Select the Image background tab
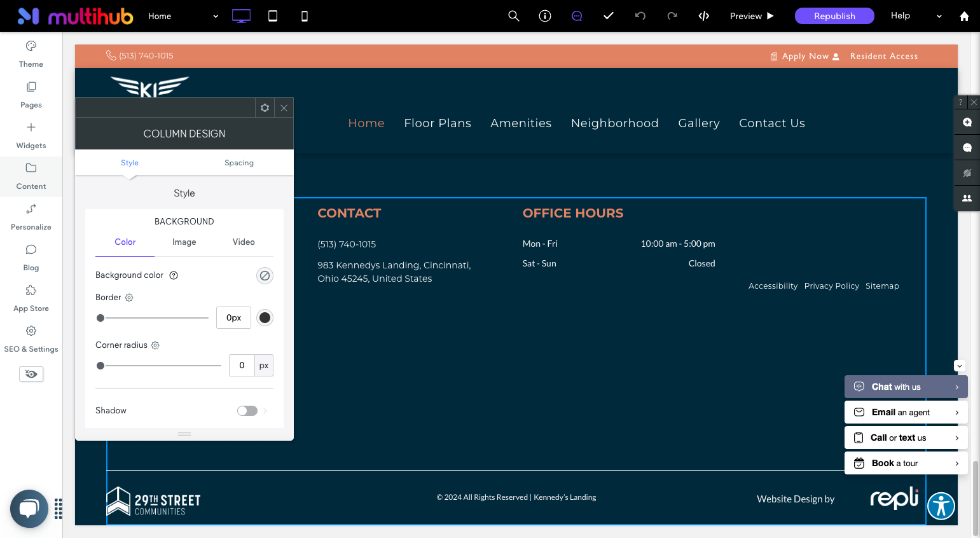This screenshot has width=980, height=538. point(184,242)
